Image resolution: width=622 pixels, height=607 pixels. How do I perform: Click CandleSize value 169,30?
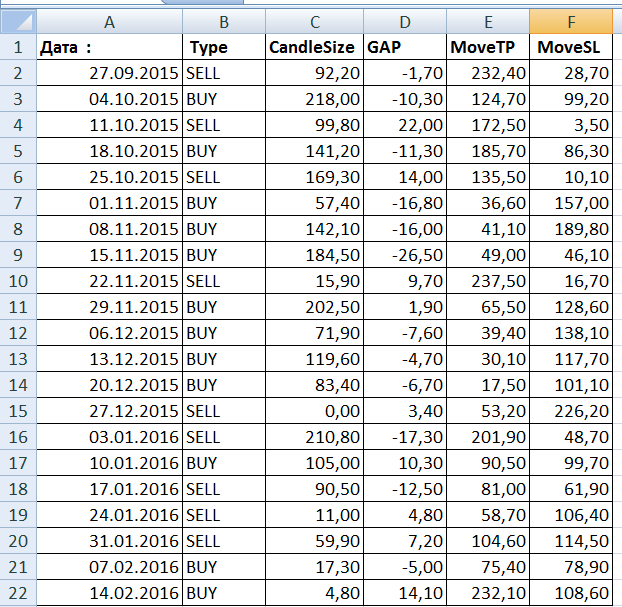(314, 177)
